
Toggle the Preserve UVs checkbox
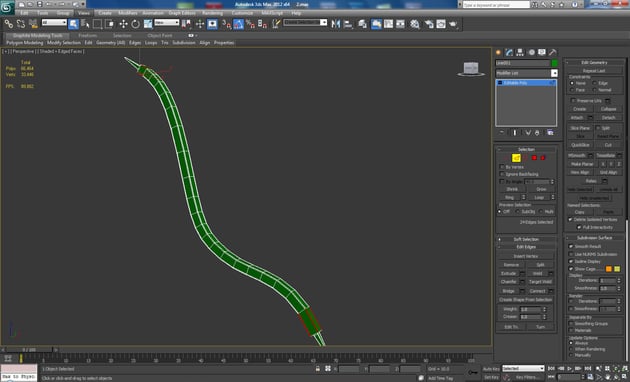(573, 100)
